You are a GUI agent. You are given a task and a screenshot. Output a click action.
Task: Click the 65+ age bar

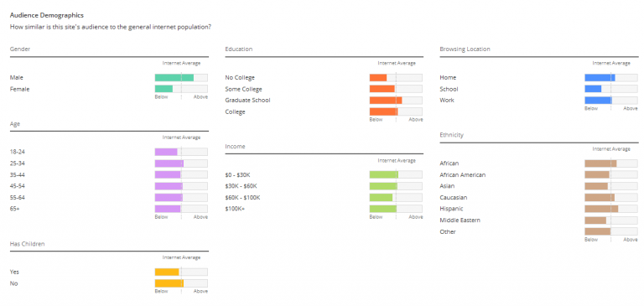(181, 209)
